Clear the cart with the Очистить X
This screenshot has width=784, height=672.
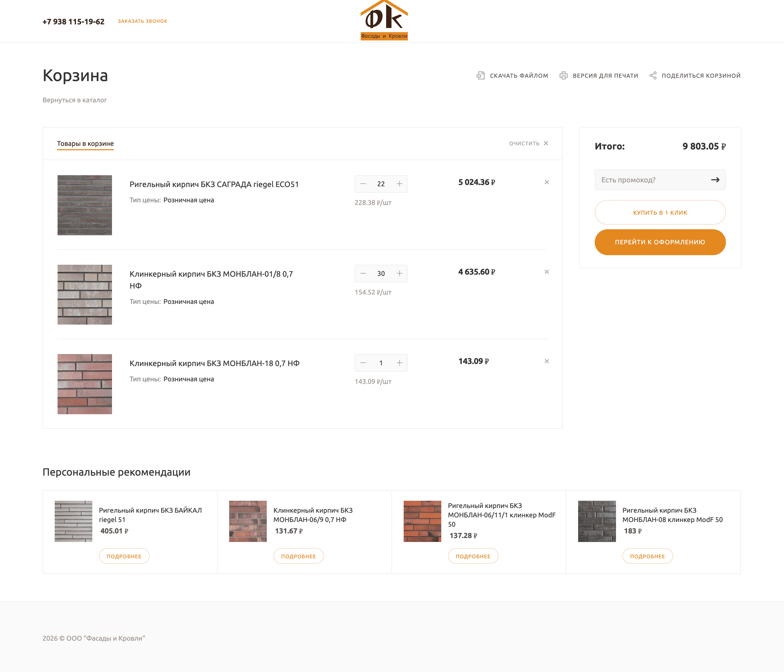tap(546, 143)
